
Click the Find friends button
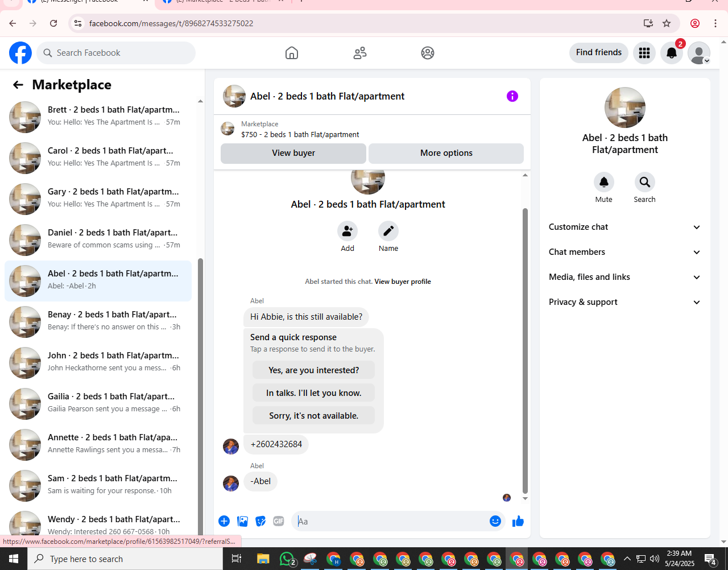pyautogui.click(x=599, y=52)
